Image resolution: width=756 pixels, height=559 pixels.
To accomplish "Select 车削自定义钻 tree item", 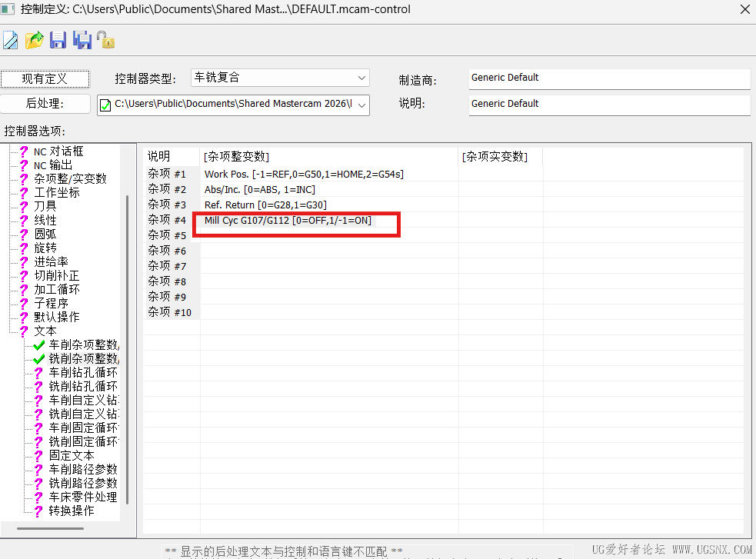I will point(83,401).
